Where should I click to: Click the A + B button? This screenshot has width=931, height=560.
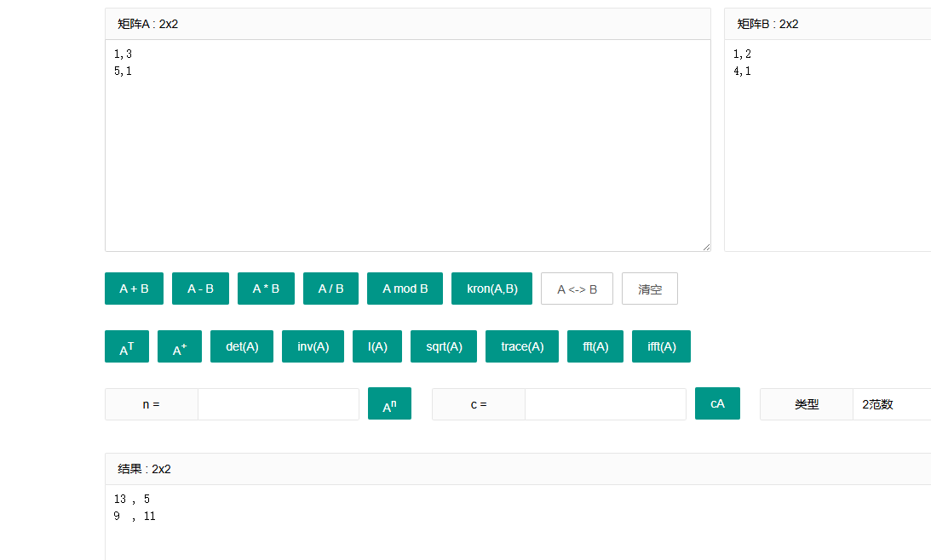point(134,289)
